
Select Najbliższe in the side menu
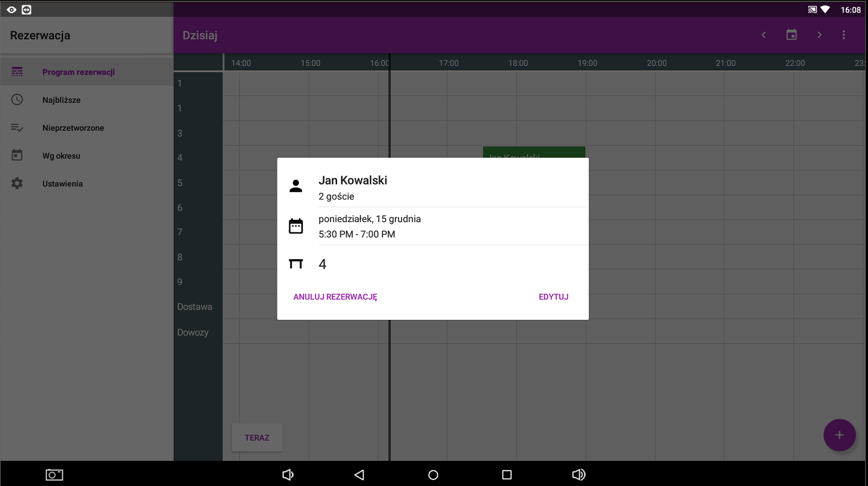[x=61, y=100]
